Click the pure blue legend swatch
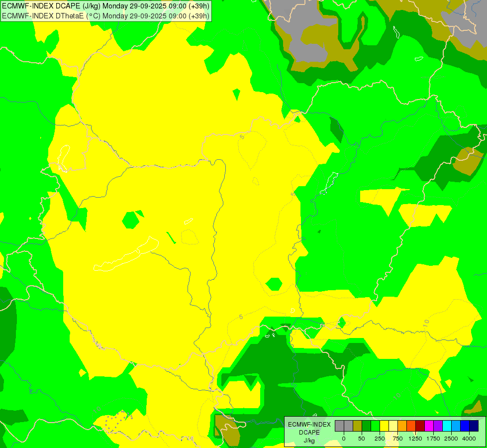Image resolution: width=487 pixels, height=448 pixels. coord(465,426)
